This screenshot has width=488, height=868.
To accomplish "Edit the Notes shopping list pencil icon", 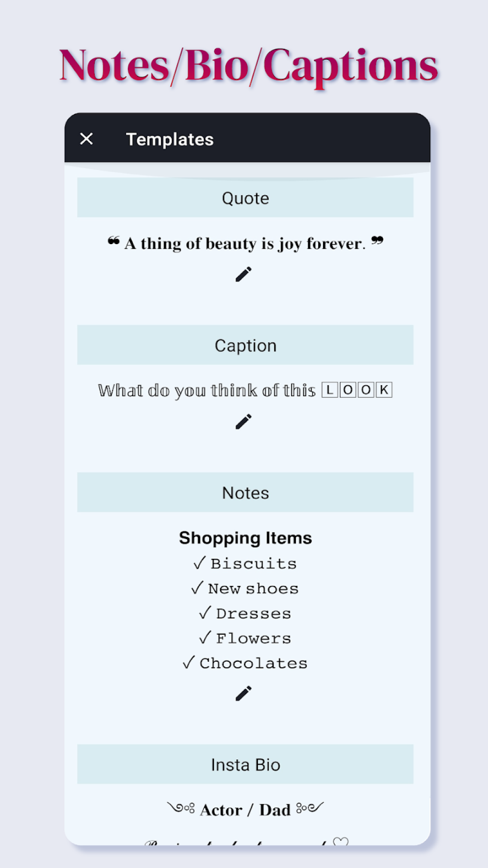I will pyautogui.click(x=244, y=693).
